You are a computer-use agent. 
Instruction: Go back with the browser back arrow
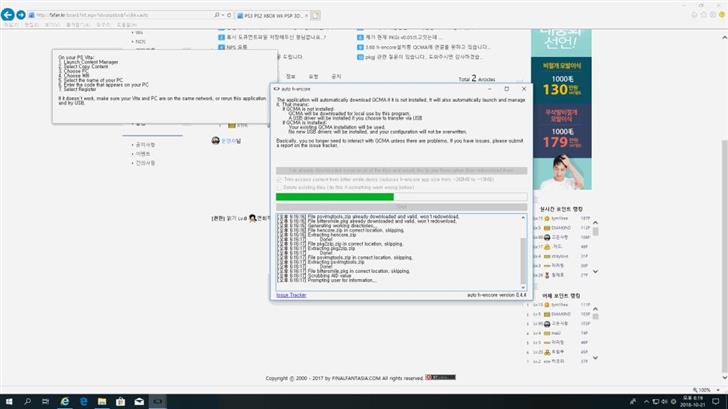pos(7,15)
